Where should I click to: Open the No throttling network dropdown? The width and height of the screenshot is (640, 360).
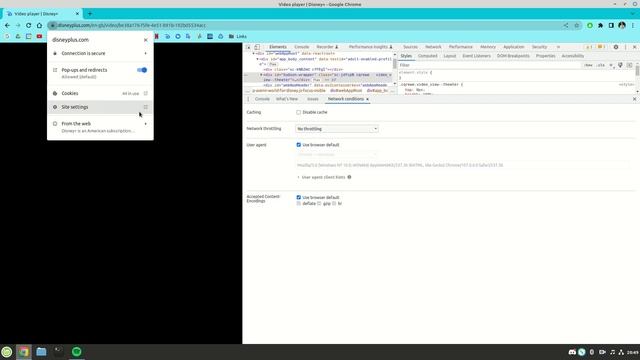pyautogui.click(x=337, y=129)
